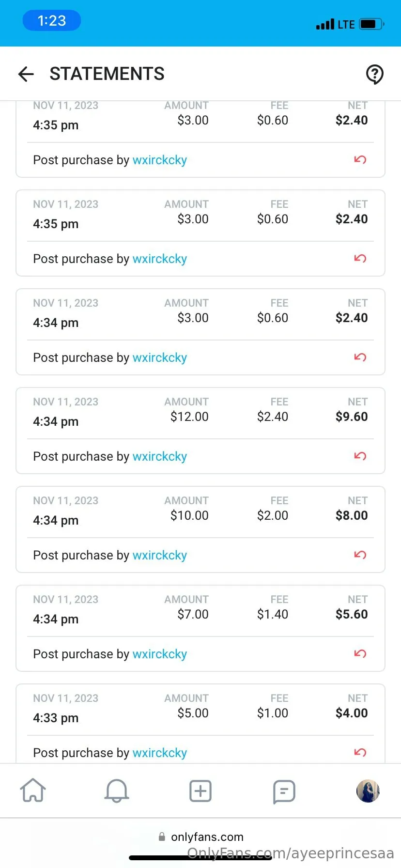
Task: Open wxirckcky link on $5.00 purchase
Action: click(159, 753)
